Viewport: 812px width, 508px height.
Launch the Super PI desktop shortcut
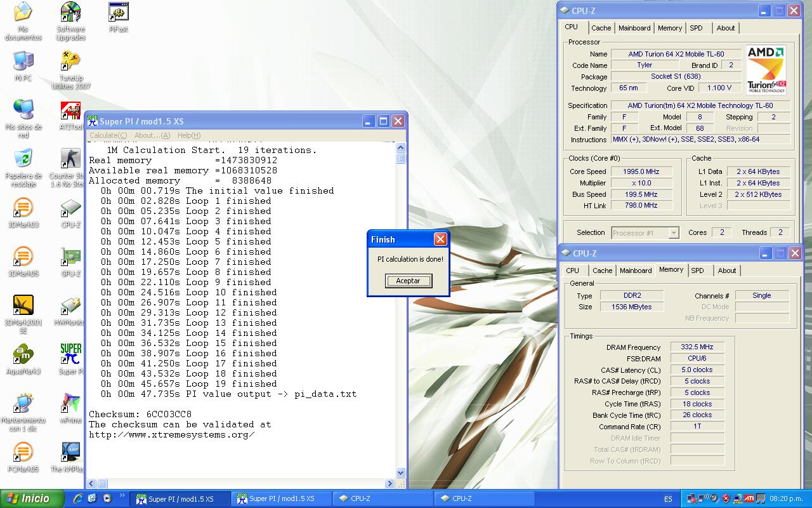pos(71,359)
